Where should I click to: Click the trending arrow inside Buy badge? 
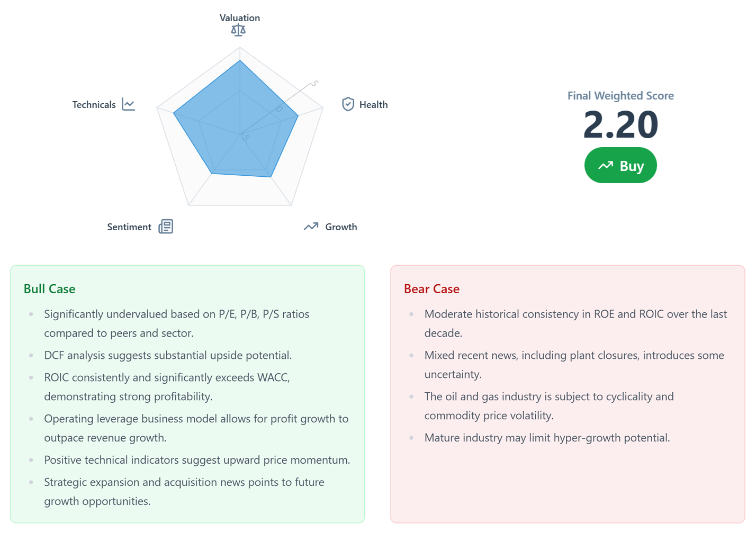(x=606, y=166)
